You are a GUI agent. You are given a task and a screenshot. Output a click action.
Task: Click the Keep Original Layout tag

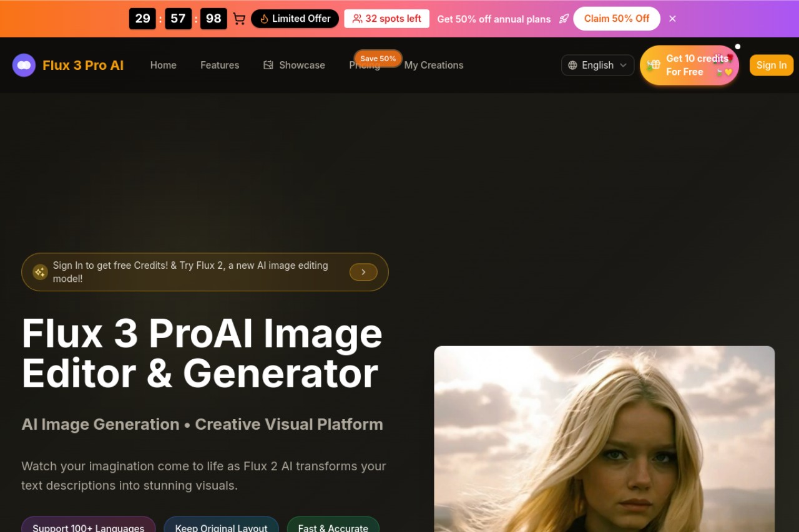pyautogui.click(x=222, y=526)
